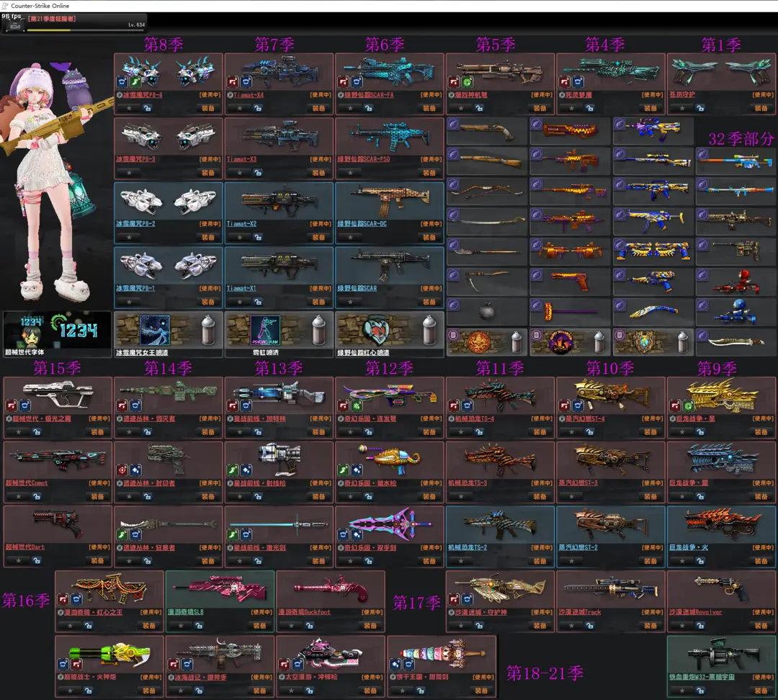Open the 冰雪魔咒PB-3 name link

135,159
